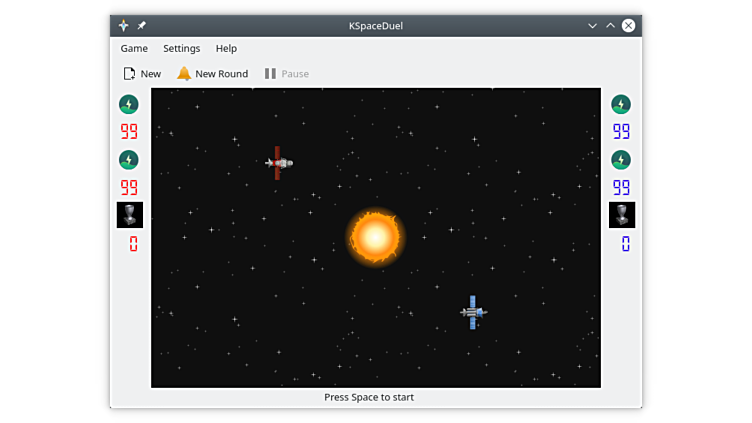752x423 pixels.
Task: Click red player's upper lightning icon
Action: coord(129,104)
